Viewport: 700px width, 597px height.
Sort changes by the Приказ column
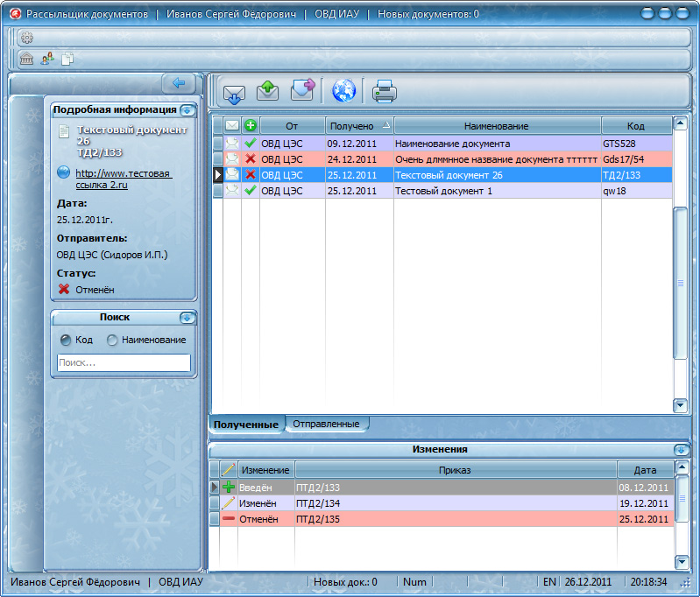coord(456,470)
